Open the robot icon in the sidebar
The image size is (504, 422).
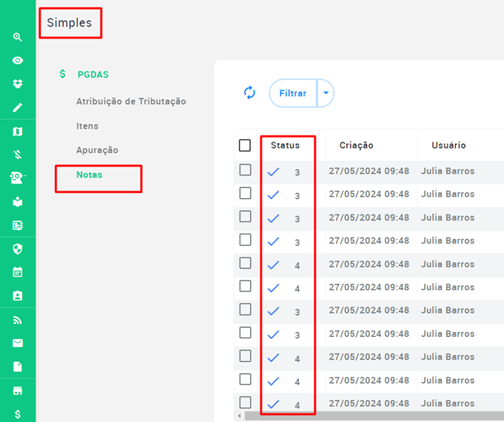(17, 178)
